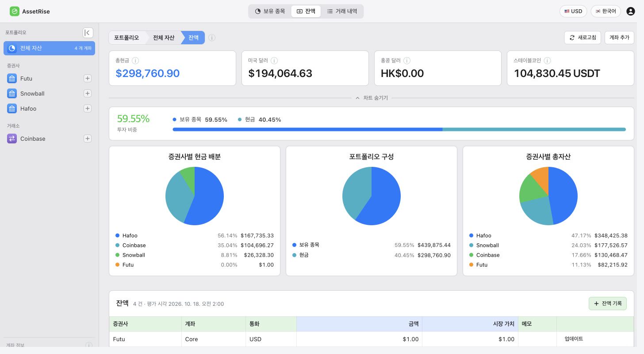This screenshot has height=354, width=644.
Task: Click the 시장 가치 column header
Action: (x=470, y=324)
